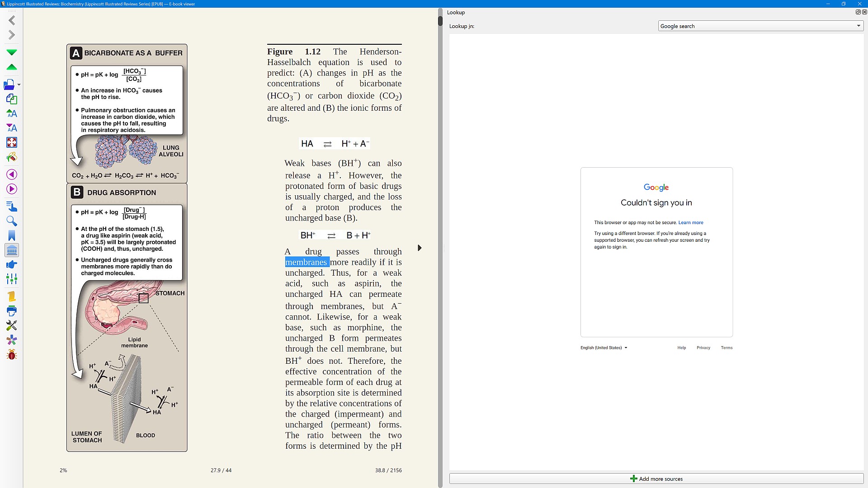
Task: Toggle the Lookup panel icon
Action: [x=12, y=250]
